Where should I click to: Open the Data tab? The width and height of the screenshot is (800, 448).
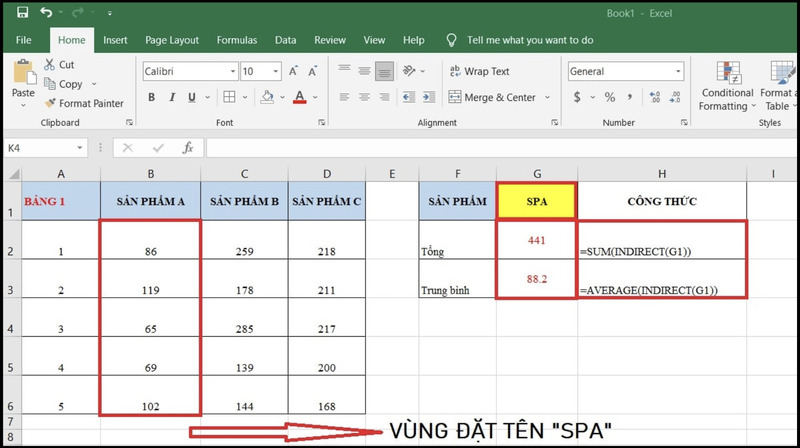click(285, 40)
